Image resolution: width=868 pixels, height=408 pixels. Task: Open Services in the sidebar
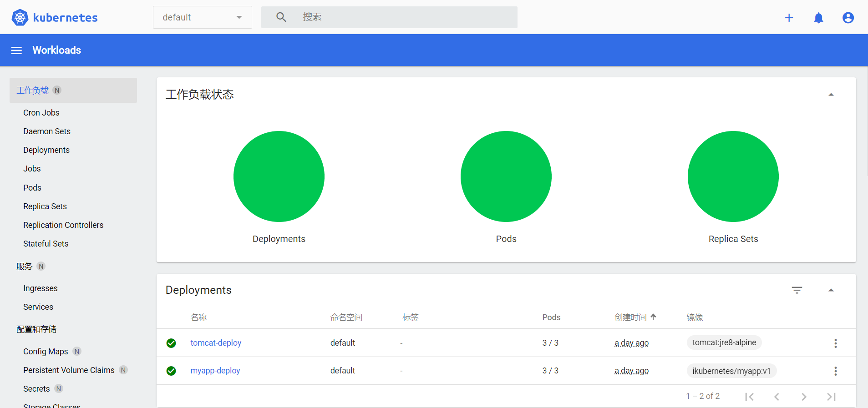tap(38, 307)
